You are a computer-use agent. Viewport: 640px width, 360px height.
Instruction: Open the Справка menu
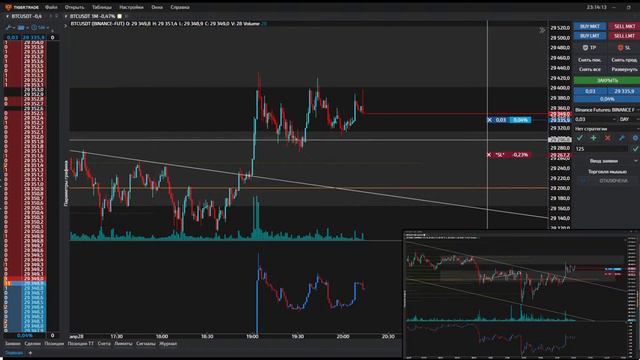[x=180, y=7]
